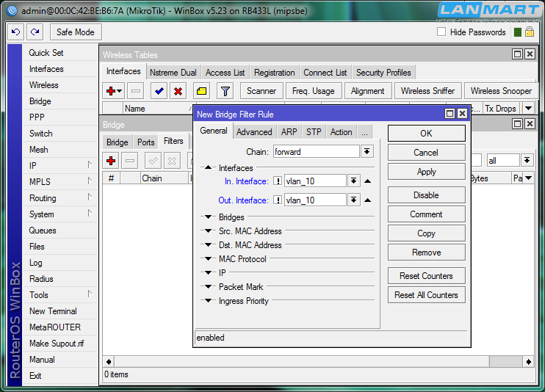Open the Access List tab

click(x=225, y=72)
